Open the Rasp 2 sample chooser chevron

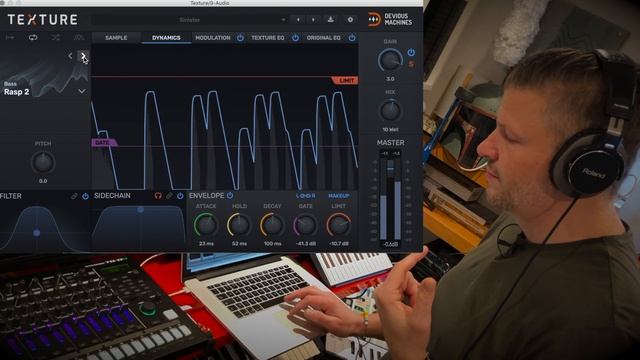tap(82, 91)
